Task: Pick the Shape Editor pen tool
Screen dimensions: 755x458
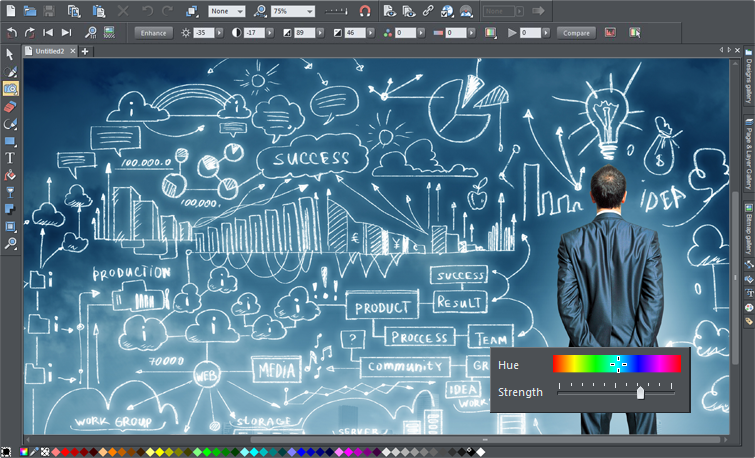Action: point(10,124)
